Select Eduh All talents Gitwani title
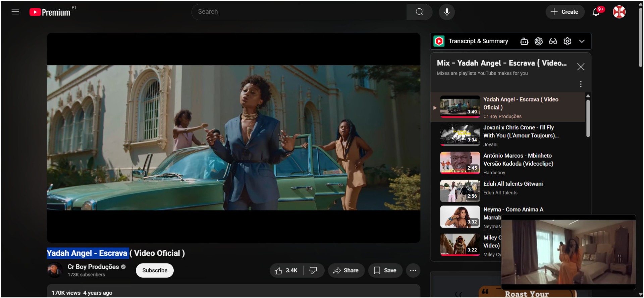This screenshot has width=644, height=298. click(x=513, y=184)
